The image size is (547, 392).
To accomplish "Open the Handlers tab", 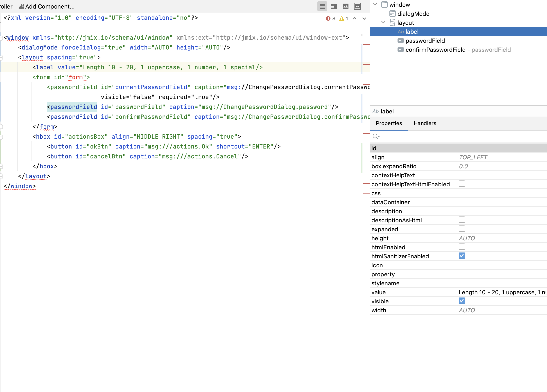I will [x=425, y=123].
